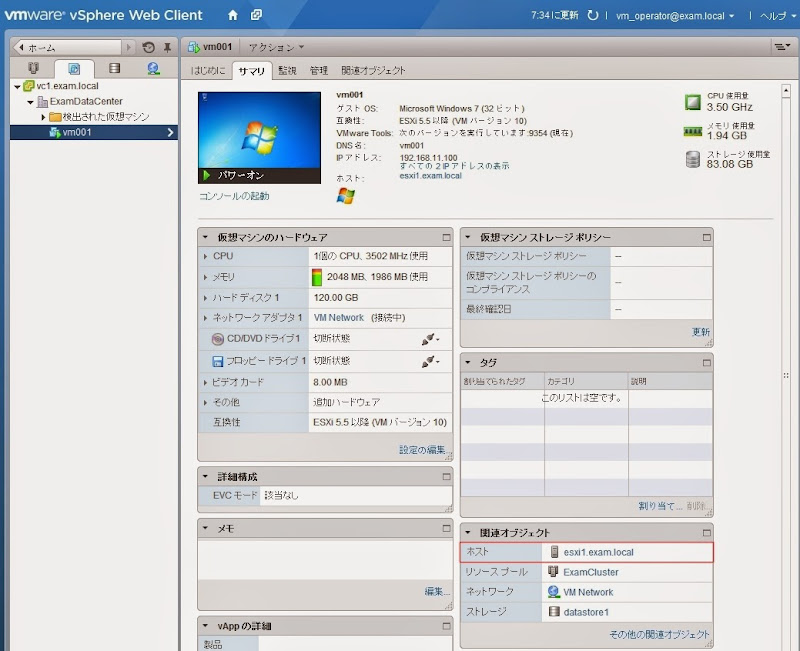This screenshot has width=800, height=651.
Task: Click CPU usage icon in summary
Action: tap(692, 102)
